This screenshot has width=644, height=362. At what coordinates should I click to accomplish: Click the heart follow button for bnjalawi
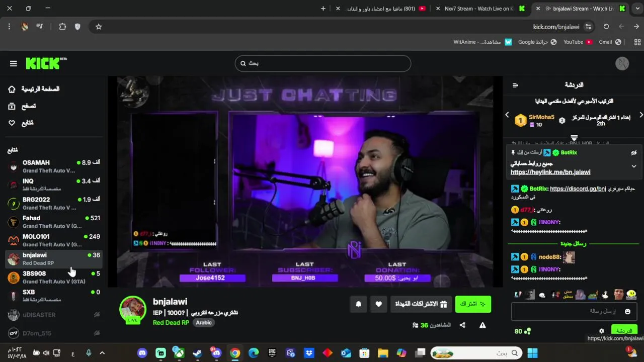pos(379,304)
